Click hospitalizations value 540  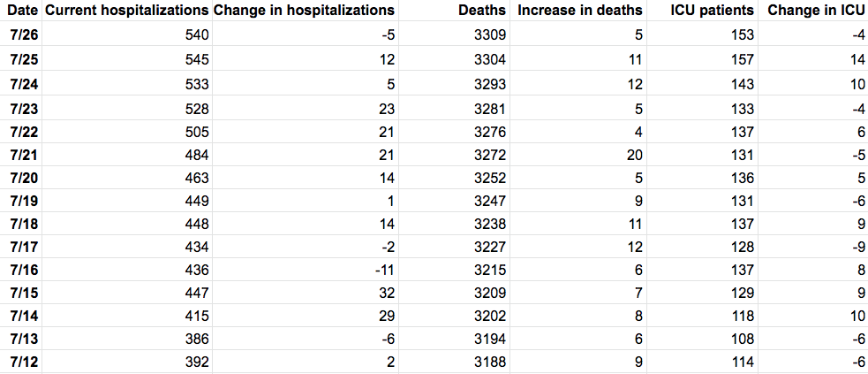[x=195, y=35]
